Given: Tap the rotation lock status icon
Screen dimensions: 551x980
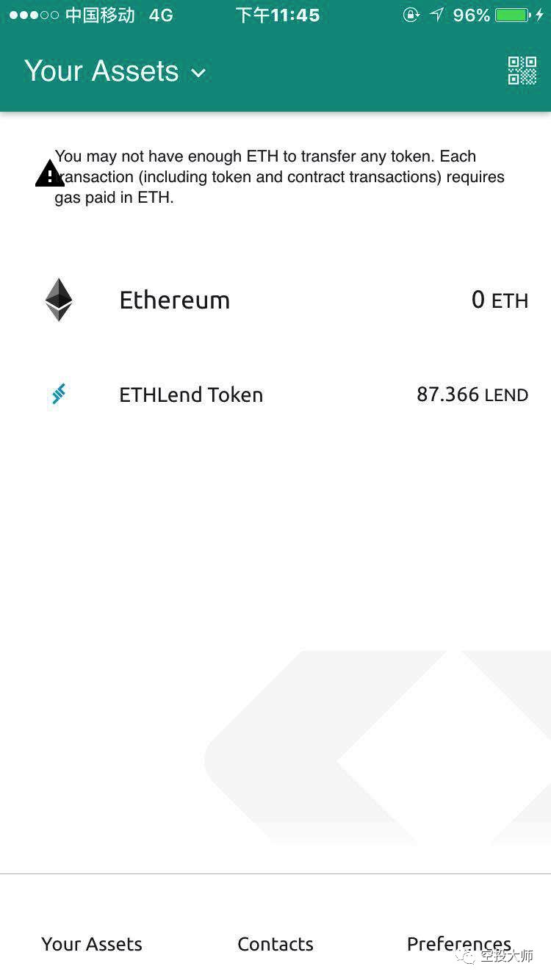Looking at the screenshot, I should click(x=411, y=15).
